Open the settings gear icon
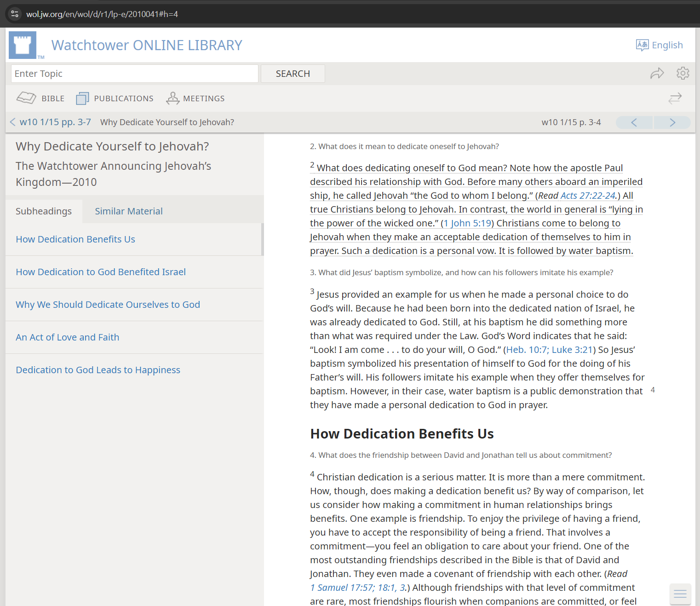Viewport: 700px width, 606px height. point(683,74)
